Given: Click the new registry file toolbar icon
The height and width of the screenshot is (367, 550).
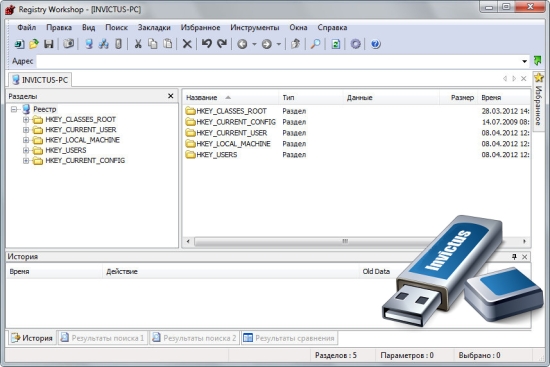Looking at the screenshot, I should (19, 44).
